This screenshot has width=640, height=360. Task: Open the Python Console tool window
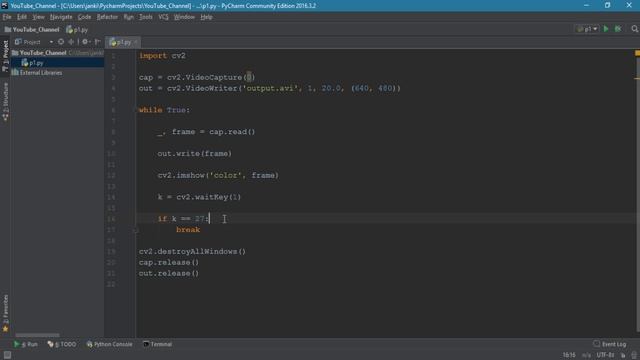[109, 344]
